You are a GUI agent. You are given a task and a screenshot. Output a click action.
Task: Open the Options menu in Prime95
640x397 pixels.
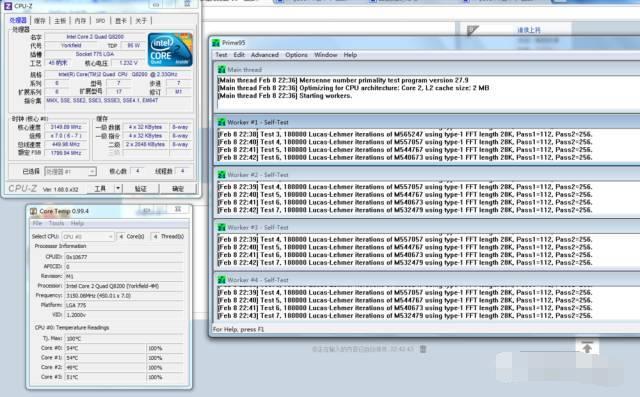pyautogui.click(x=296, y=55)
